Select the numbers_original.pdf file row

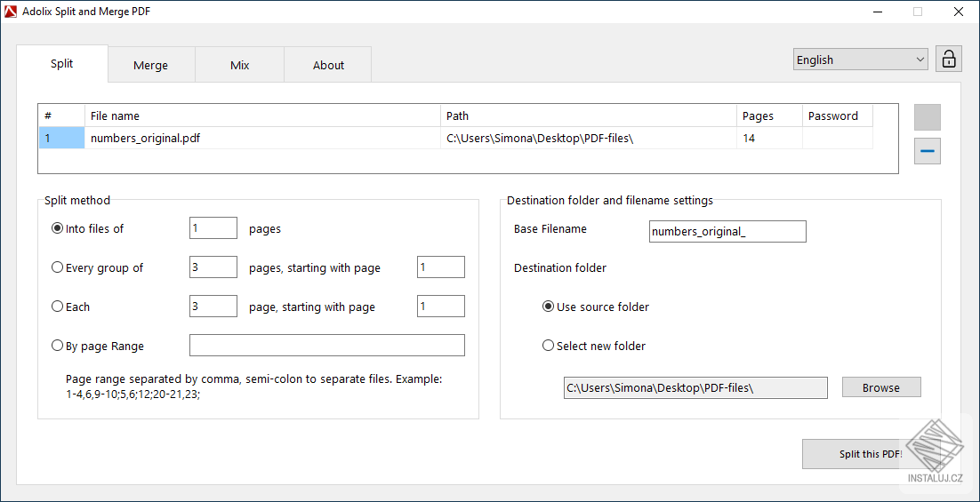[455, 138]
